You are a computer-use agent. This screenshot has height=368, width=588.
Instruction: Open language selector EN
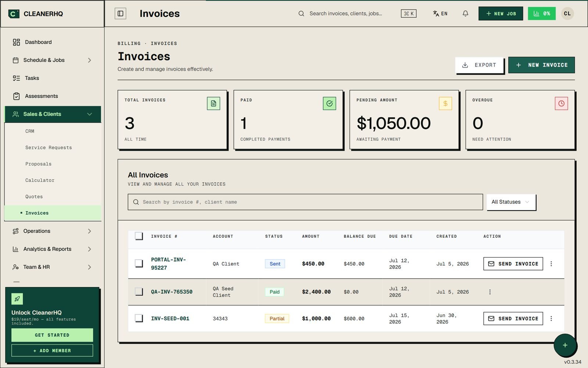click(x=440, y=14)
